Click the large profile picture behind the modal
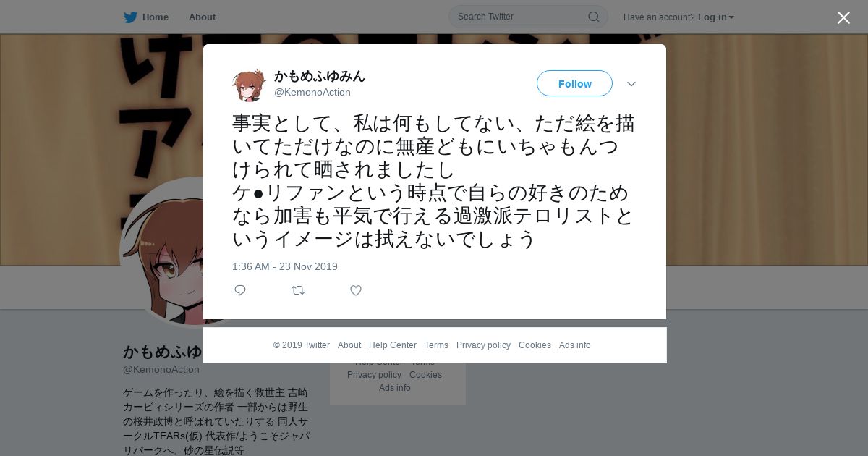 coord(162,252)
